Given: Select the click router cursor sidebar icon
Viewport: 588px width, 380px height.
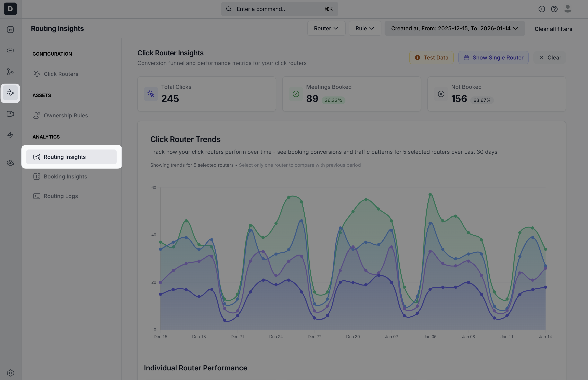Looking at the screenshot, I should tap(10, 93).
